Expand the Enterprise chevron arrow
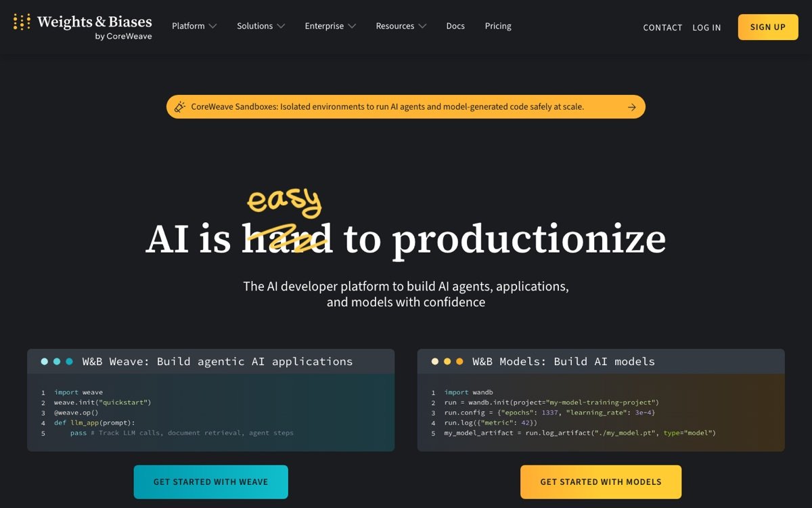This screenshot has width=812, height=508. tap(351, 26)
